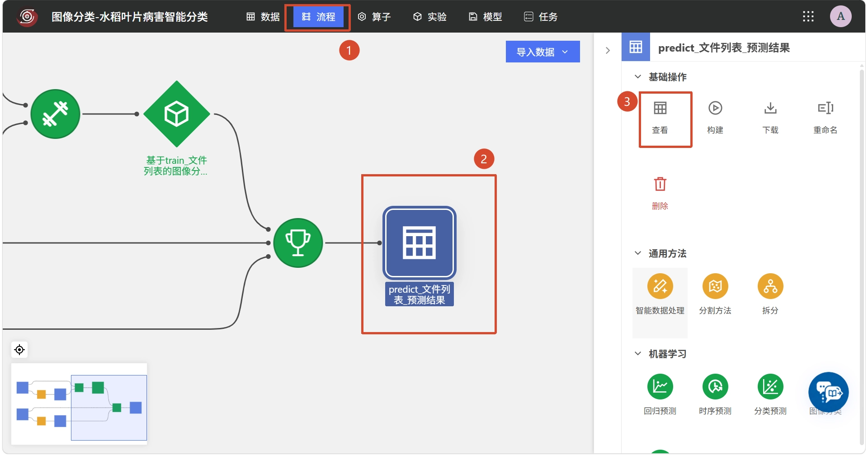
Task: Open the 查看 view table icon
Action: 660,108
